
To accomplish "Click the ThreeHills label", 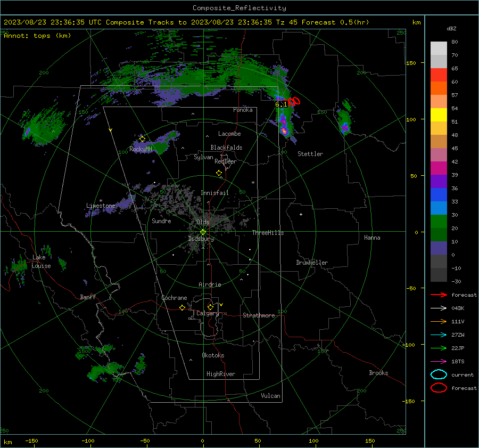I will [268, 233].
